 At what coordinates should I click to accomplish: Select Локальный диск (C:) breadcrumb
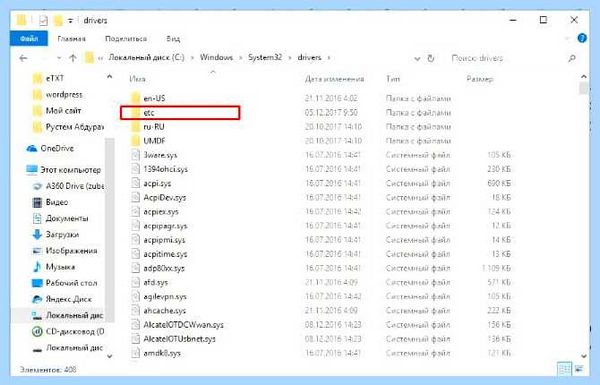coord(146,57)
